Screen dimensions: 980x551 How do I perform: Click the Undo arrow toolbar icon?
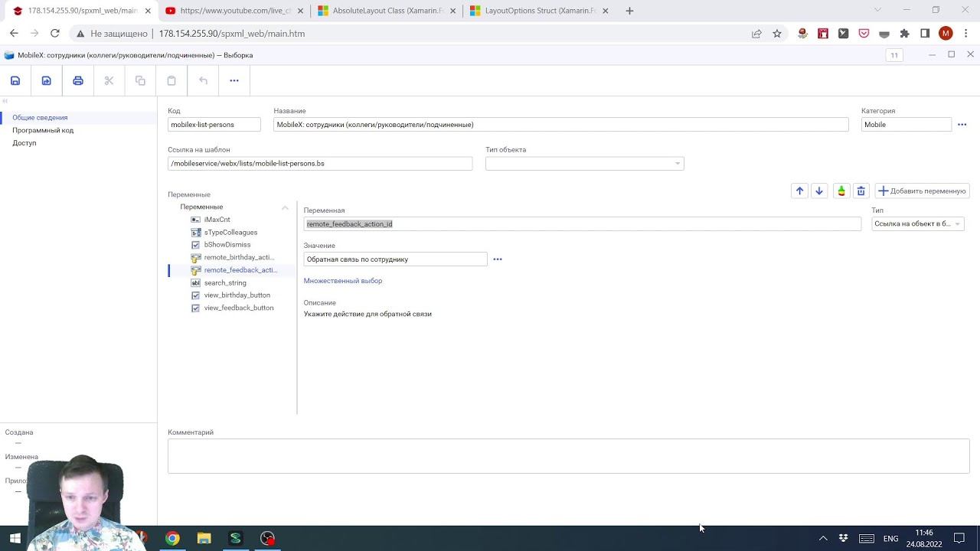[203, 80]
